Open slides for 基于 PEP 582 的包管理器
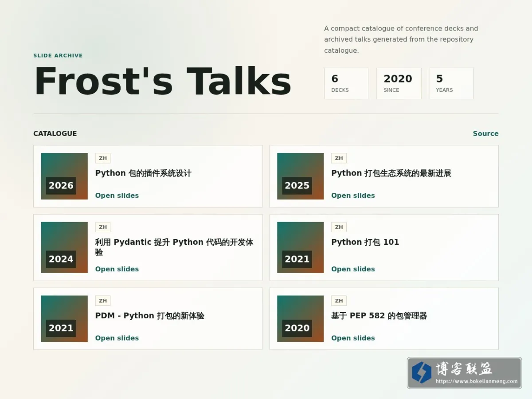The image size is (532, 399). point(353,338)
